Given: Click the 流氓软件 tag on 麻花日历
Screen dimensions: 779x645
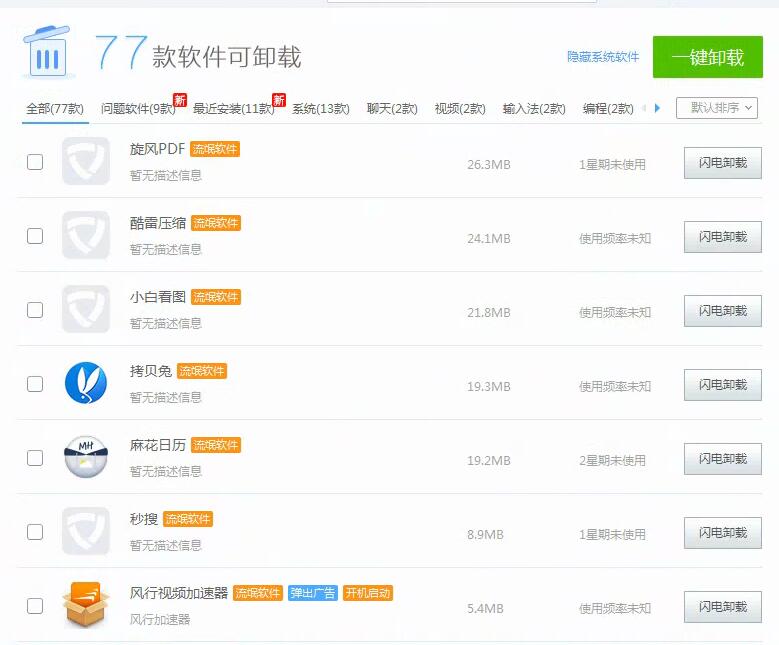Looking at the screenshot, I should tap(216, 445).
